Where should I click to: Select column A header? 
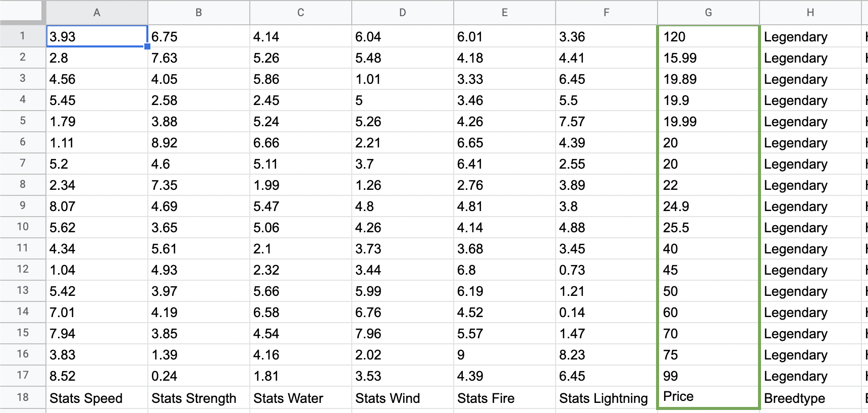tap(97, 13)
